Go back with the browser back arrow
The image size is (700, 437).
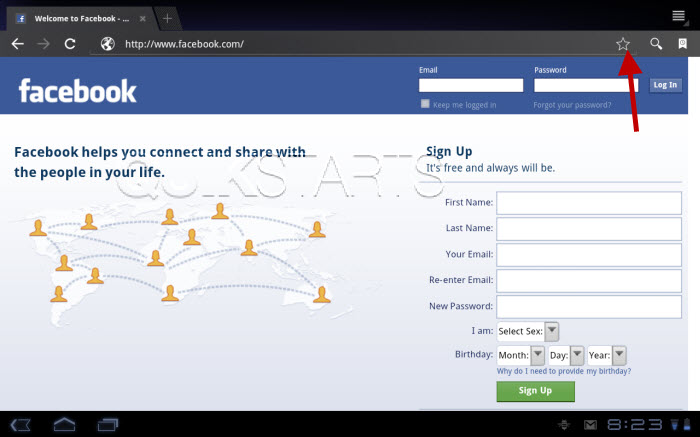pos(17,44)
